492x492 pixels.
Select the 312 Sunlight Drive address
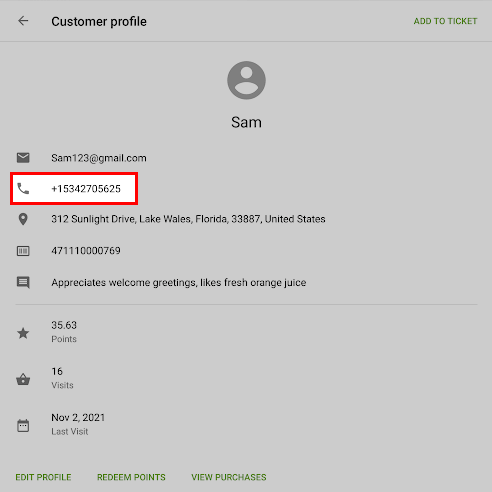point(188,219)
